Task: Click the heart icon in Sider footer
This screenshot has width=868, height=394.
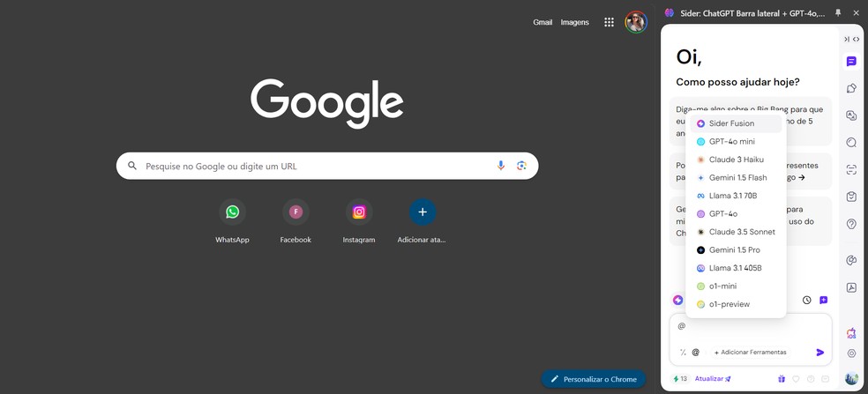Action: (796, 379)
